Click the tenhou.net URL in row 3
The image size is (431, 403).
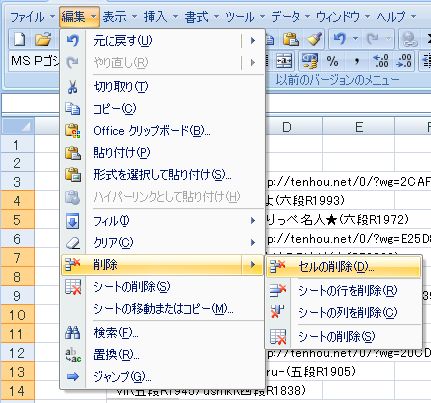(349, 182)
